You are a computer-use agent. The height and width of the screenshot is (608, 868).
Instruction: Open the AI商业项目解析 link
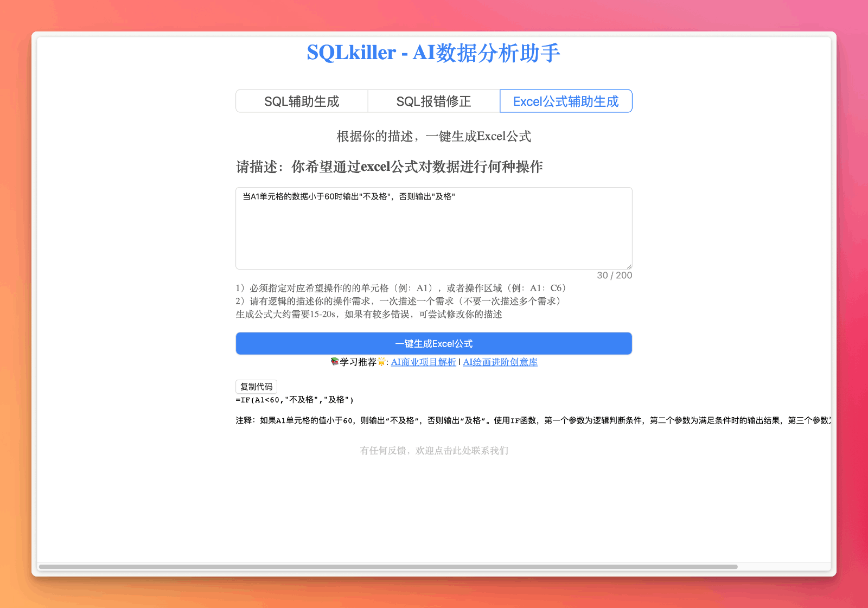[423, 362]
